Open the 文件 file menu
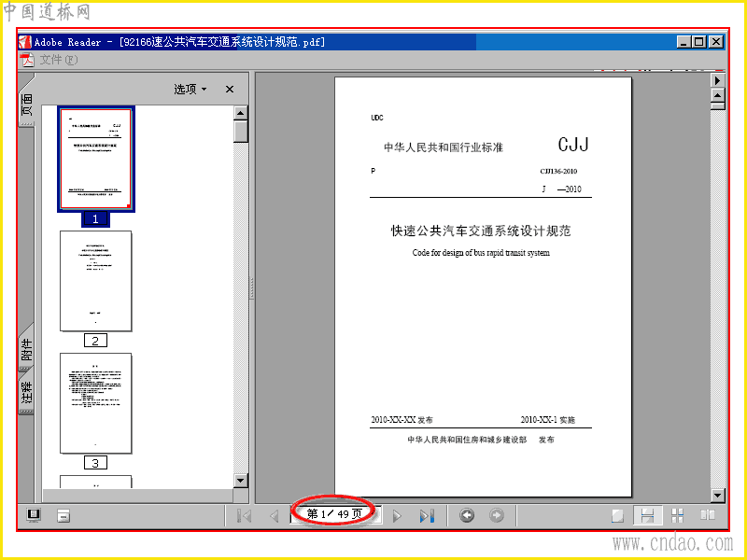This screenshot has height=560, width=747. coord(58,60)
